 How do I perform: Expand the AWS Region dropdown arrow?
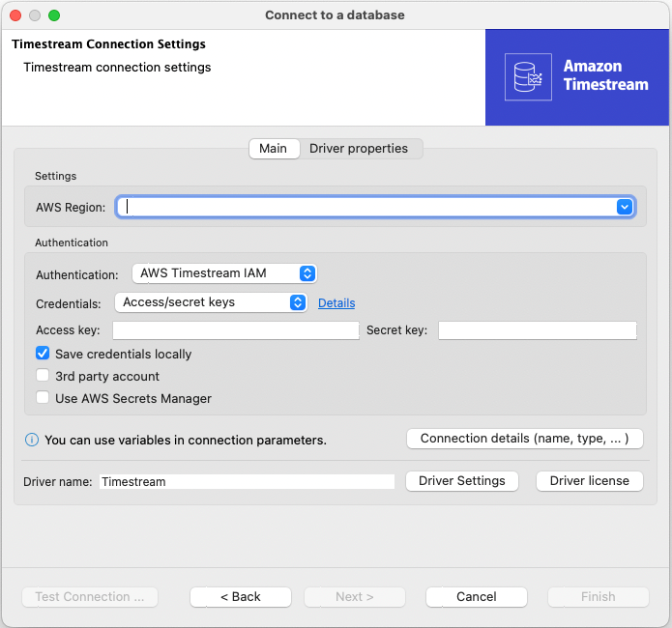tap(625, 207)
